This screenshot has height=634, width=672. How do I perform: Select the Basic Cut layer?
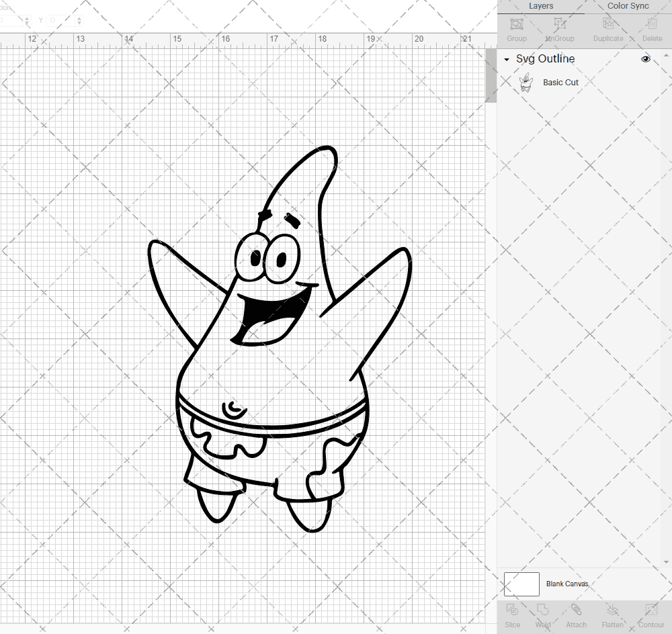pos(561,82)
